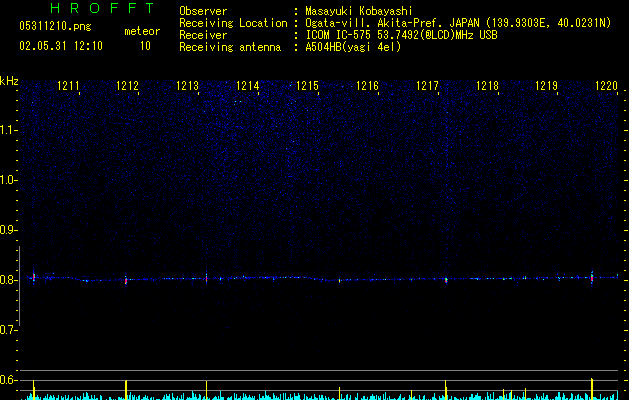Click the timestamp 02.05.31 12:10
The image size is (629, 400).
(x=61, y=46)
